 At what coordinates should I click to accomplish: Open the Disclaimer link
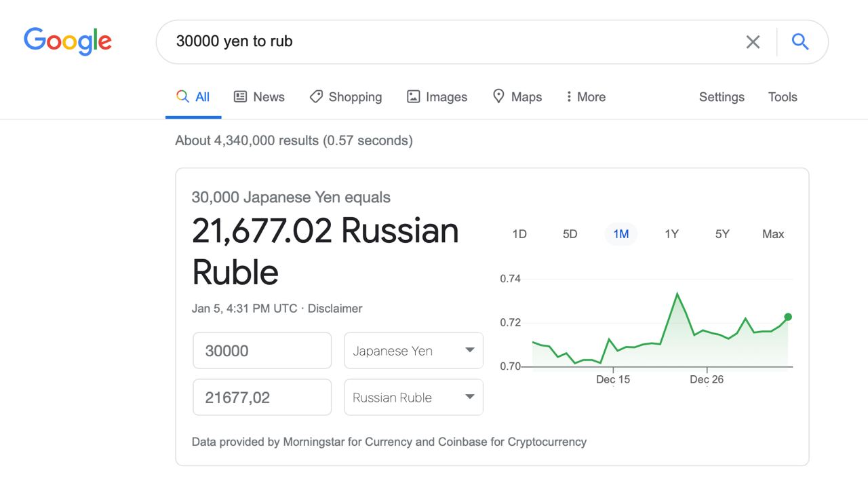tap(335, 308)
